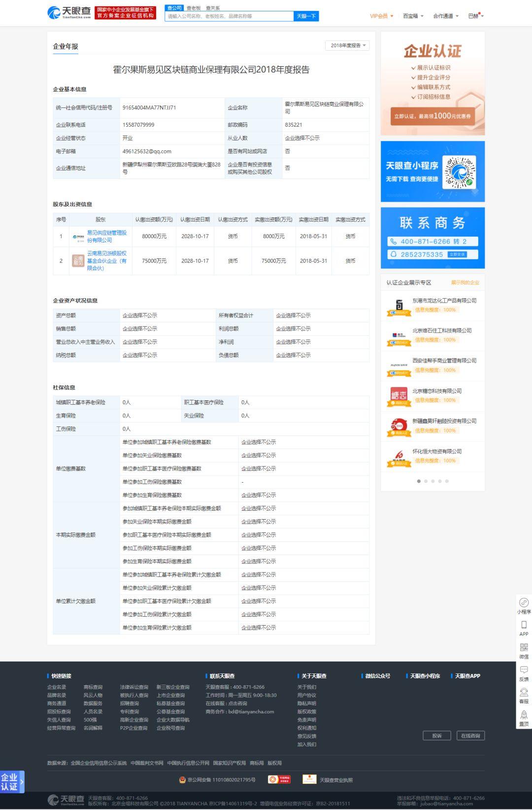Click the footer 天眼查 logo
Image resolution: width=532 pixels, height=810 pixels.
point(66,800)
